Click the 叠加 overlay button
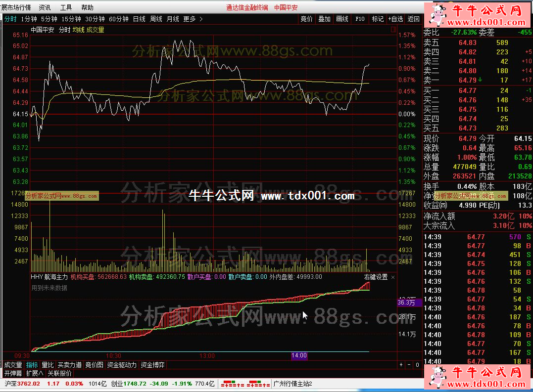This screenshot has height=392, width=533. pyautogui.click(x=324, y=19)
